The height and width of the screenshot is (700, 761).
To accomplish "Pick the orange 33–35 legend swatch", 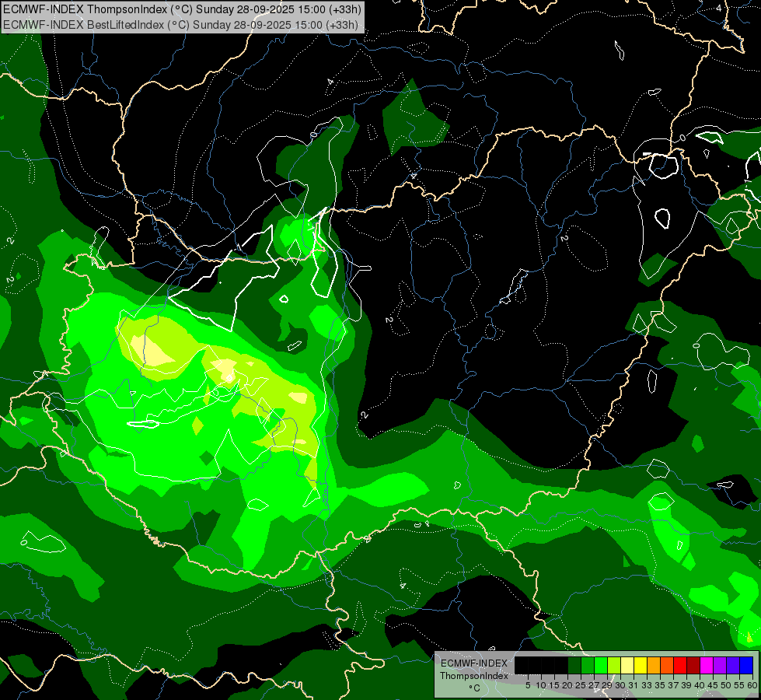I will point(654,665).
